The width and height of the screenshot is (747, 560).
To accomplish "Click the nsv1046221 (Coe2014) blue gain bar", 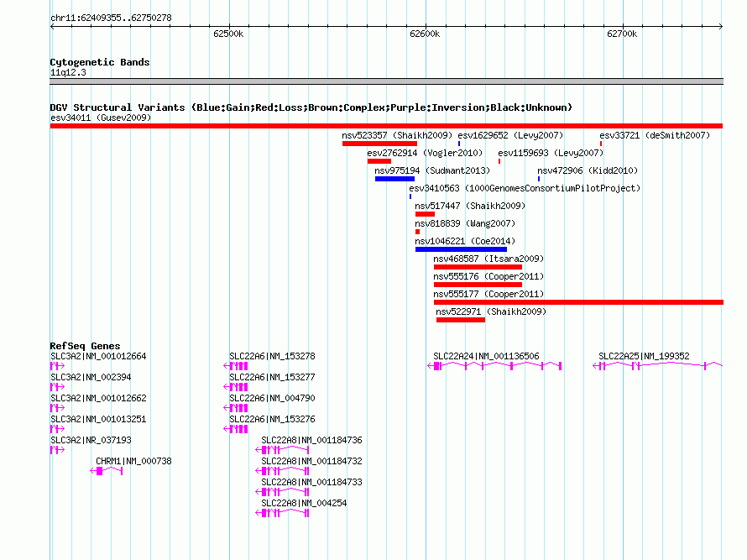I will (461, 249).
